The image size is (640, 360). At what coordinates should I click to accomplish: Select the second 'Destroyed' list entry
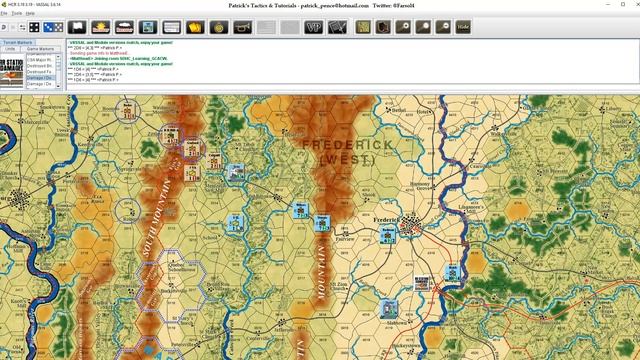(40, 72)
